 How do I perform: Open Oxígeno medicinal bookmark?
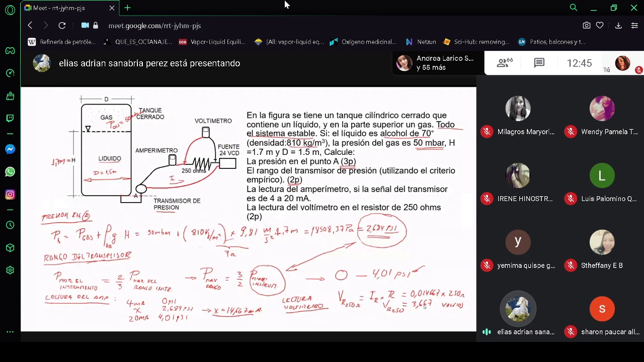pos(363,42)
